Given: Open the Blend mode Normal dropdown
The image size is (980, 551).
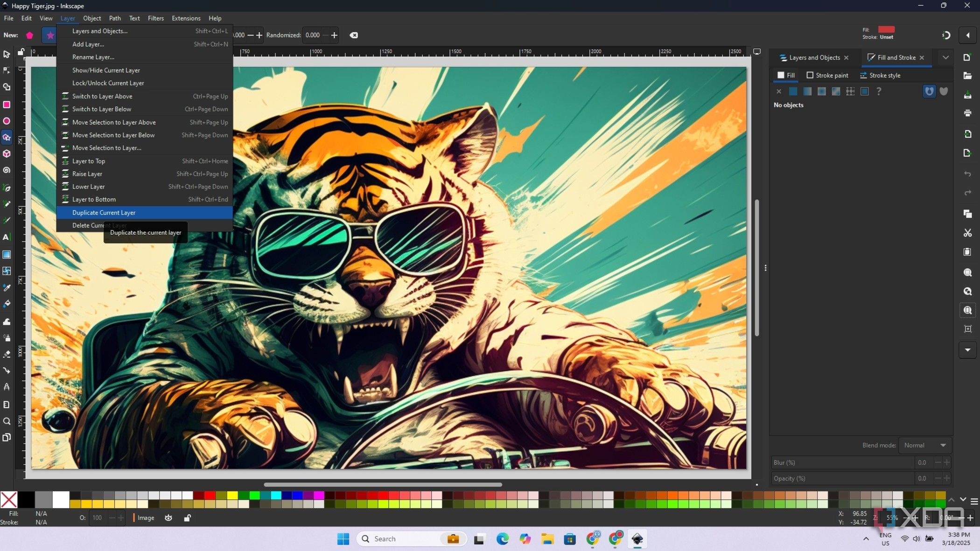Looking at the screenshot, I should (925, 446).
